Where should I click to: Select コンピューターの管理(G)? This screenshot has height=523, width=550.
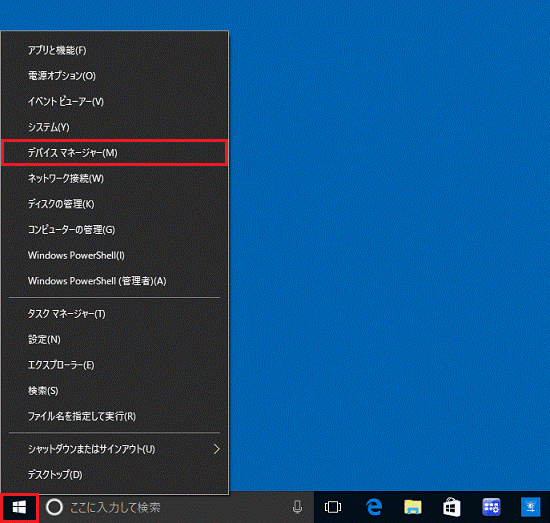pyautogui.click(x=115, y=230)
